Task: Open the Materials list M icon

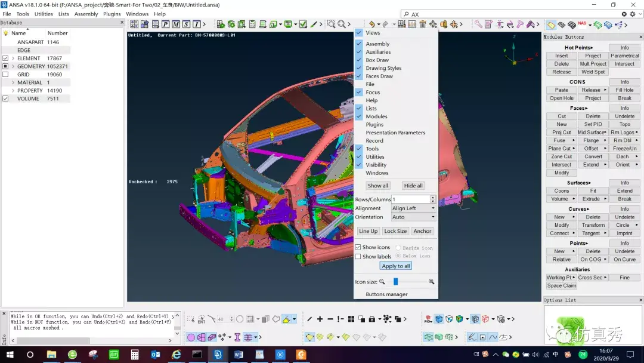Action: tap(176, 24)
